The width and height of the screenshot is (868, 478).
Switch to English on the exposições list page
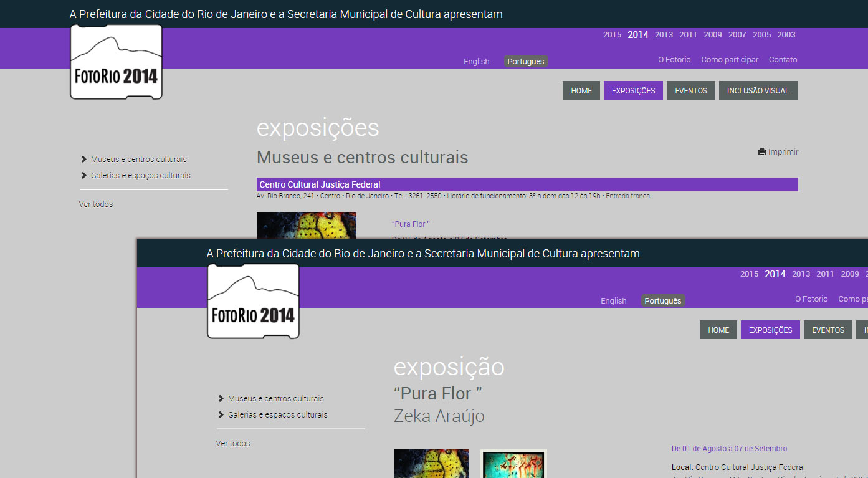477,61
